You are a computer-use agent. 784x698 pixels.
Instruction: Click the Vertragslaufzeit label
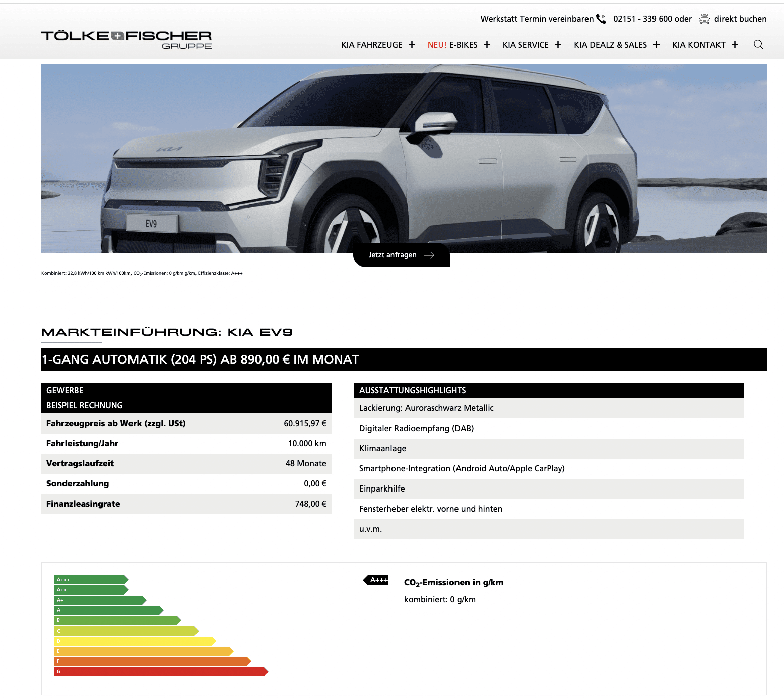(80, 463)
